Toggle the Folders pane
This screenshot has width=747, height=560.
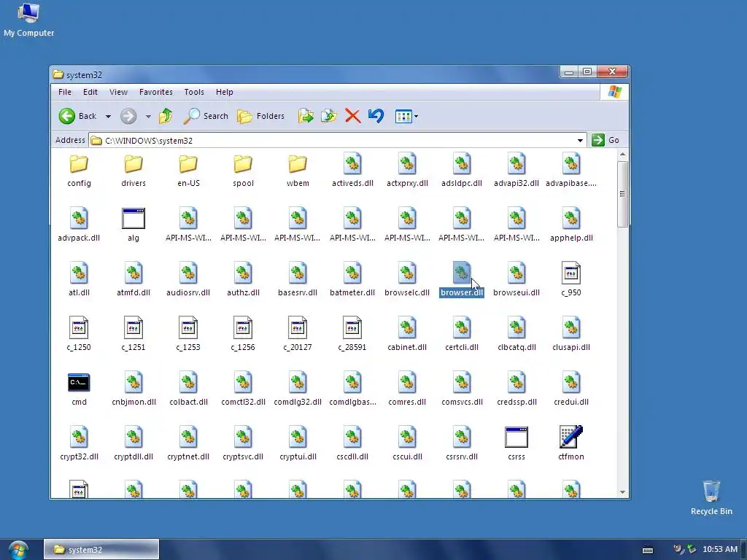click(260, 116)
